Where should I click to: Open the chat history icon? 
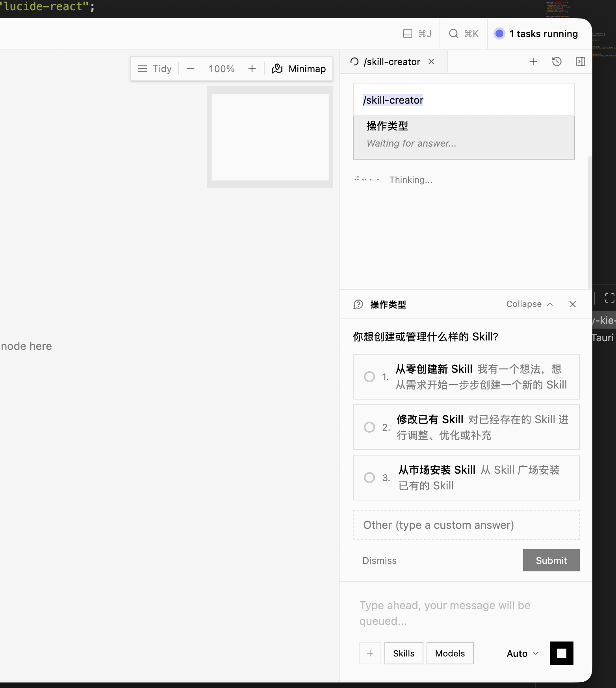[x=557, y=61]
